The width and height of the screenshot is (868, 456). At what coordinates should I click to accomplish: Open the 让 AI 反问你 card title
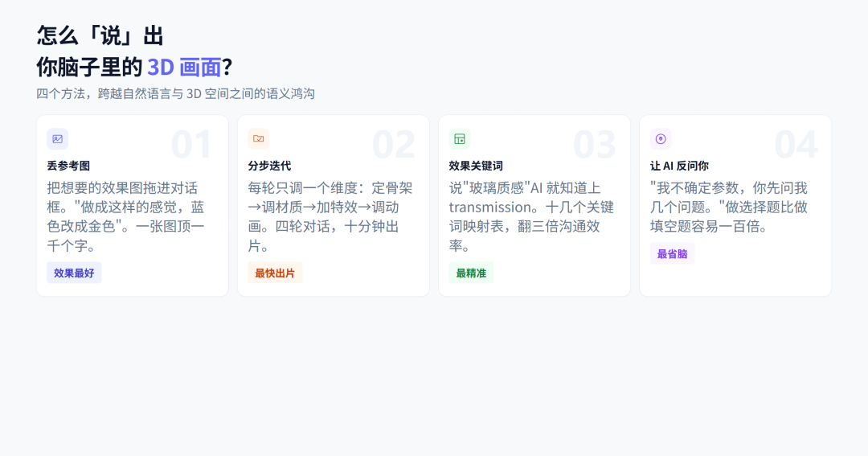tap(679, 166)
